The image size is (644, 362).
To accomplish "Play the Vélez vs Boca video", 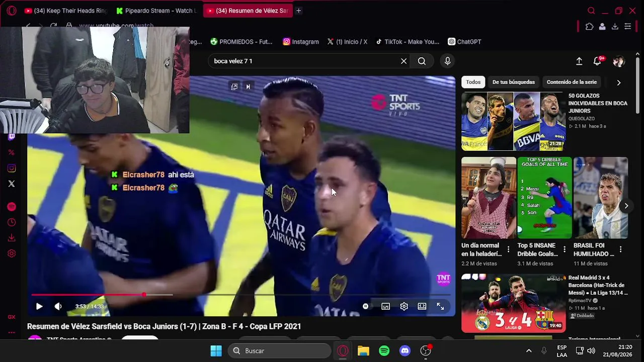I will tap(39, 306).
